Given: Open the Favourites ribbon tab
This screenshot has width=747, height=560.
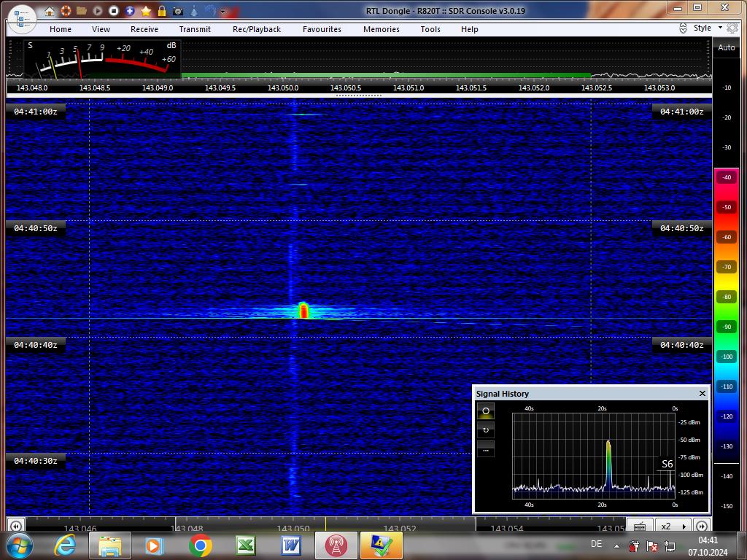Looking at the screenshot, I should pyautogui.click(x=322, y=29).
